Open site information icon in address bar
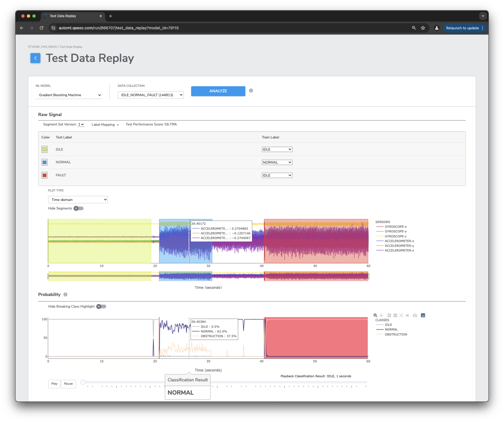The width and height of the screenshot is (504, 422). (x=53, y=28)
